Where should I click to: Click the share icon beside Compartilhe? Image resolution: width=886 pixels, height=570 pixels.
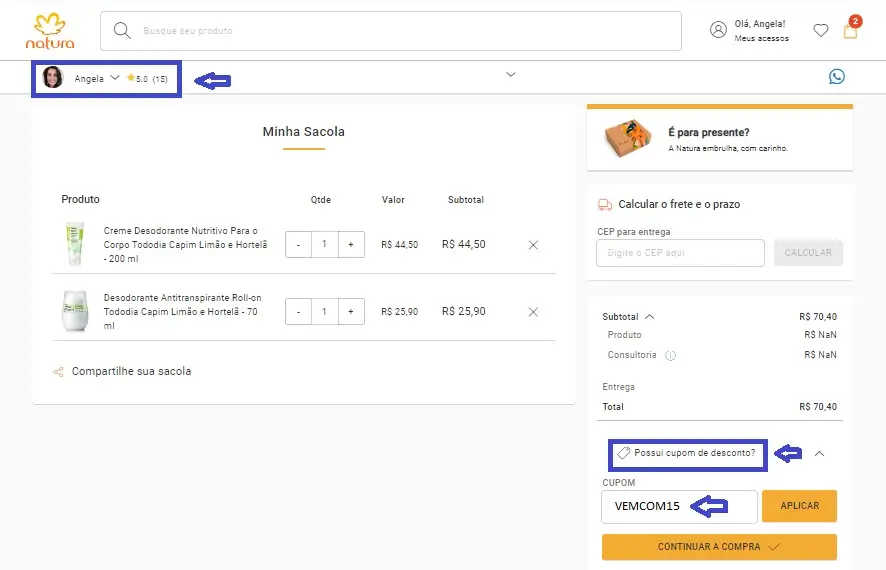[x=58, y=372]
